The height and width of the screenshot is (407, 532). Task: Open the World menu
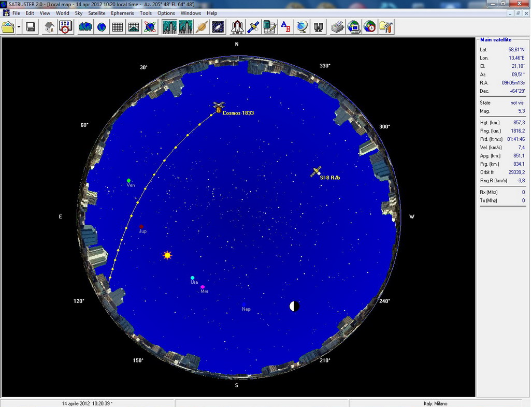coord(63,13)
